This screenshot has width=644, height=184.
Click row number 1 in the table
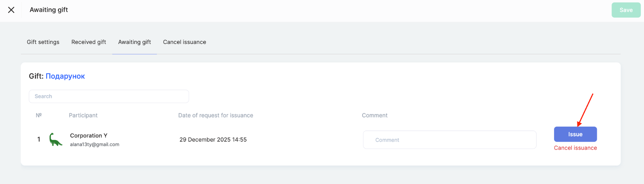[39, 139]
